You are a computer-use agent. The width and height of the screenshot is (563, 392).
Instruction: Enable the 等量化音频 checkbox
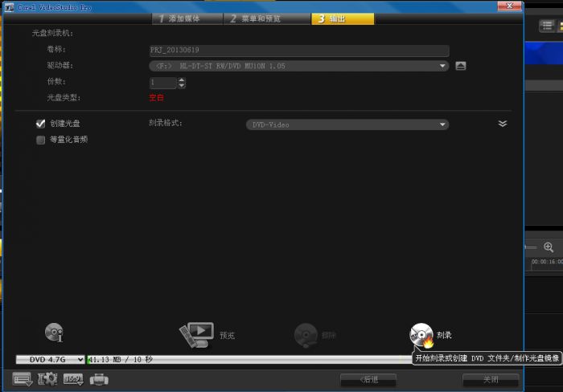40,140
